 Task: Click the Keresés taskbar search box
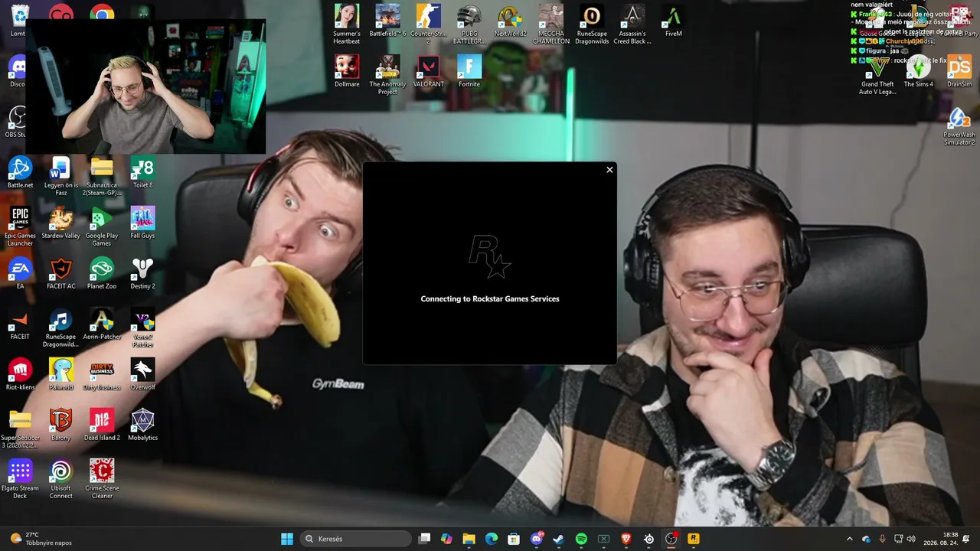point(355,539)
